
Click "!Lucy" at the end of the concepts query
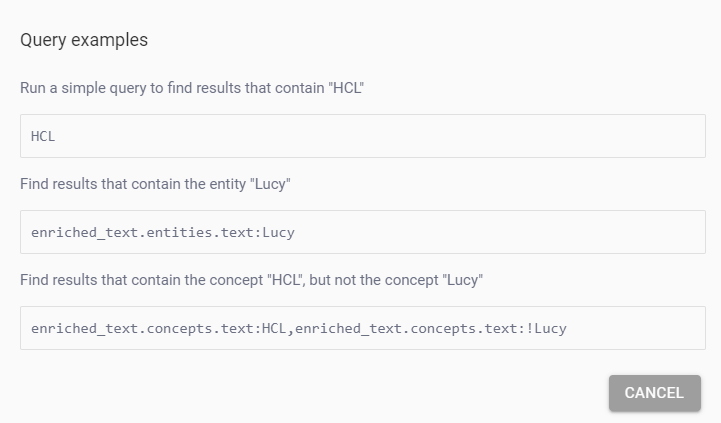547,328
